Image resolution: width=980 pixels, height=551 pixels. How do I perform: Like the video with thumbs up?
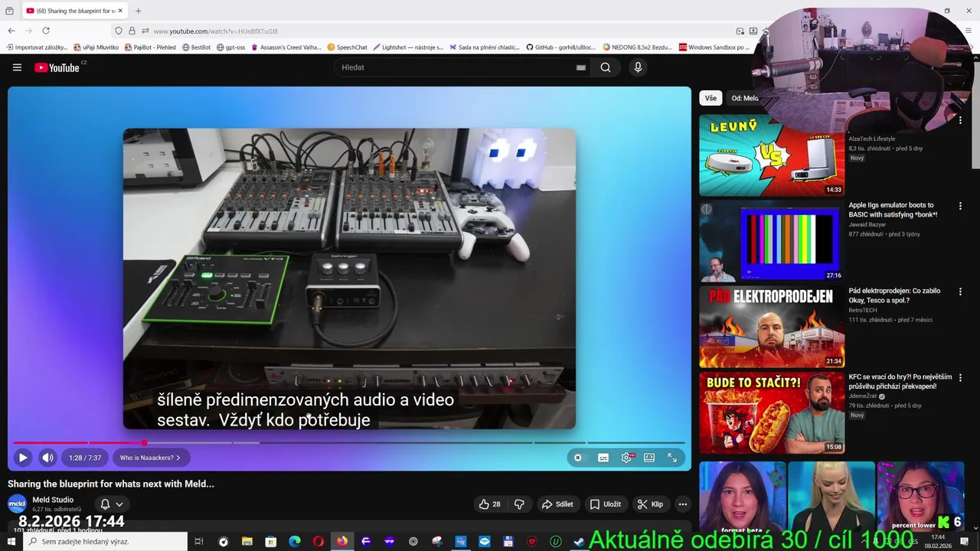[x=490, y=504]
